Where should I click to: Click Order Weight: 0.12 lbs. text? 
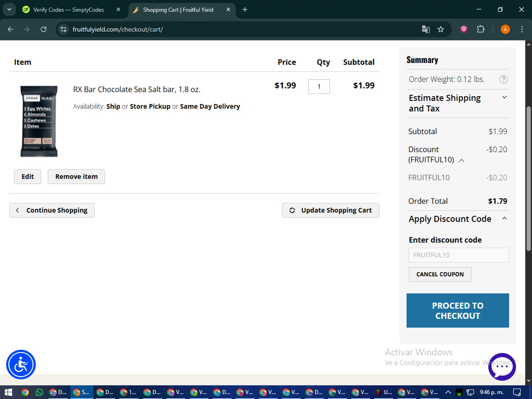click(x=447, y=79)
